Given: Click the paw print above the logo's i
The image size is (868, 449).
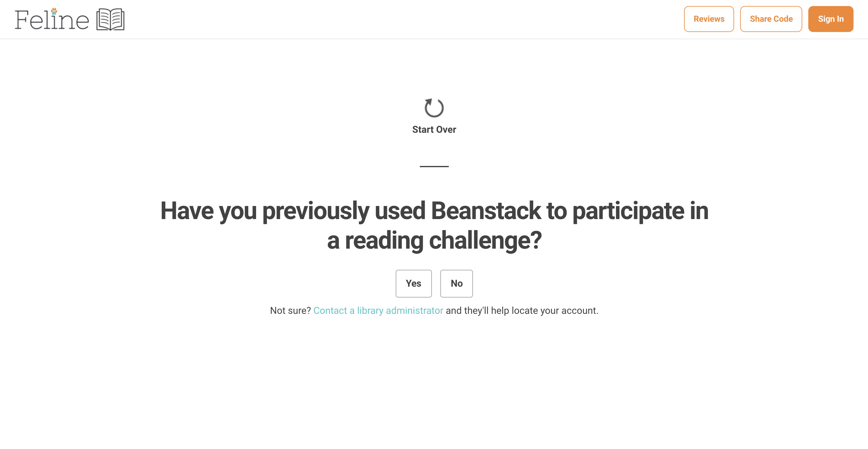Looking at the screenshot, I should [54, 11].
